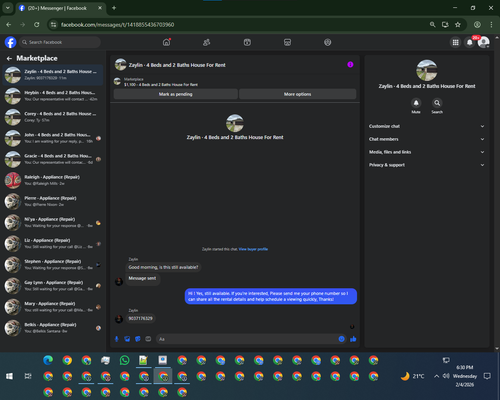Open Ni'ya - Appliance (Repair) chat

53,222
